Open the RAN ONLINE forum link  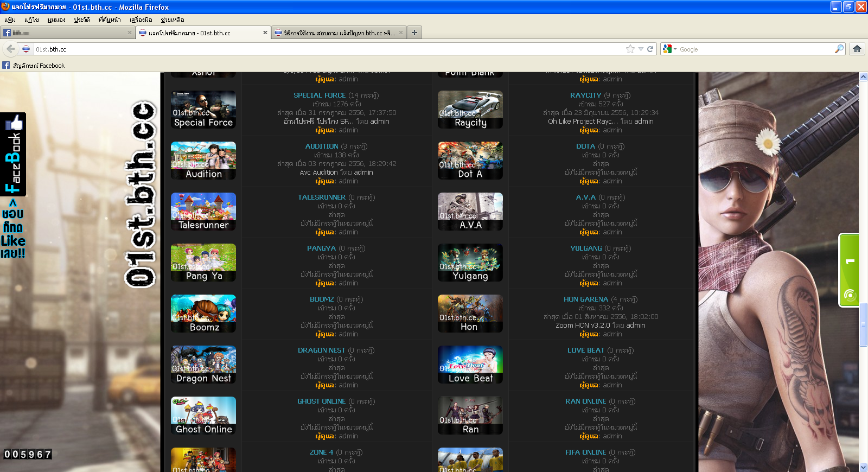[x=585, y=401]
